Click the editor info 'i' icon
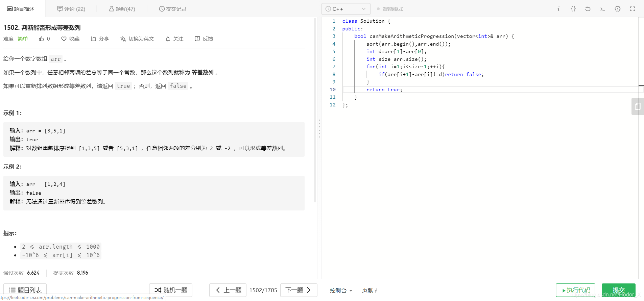The image size is (644, 301). pos(558,9)
